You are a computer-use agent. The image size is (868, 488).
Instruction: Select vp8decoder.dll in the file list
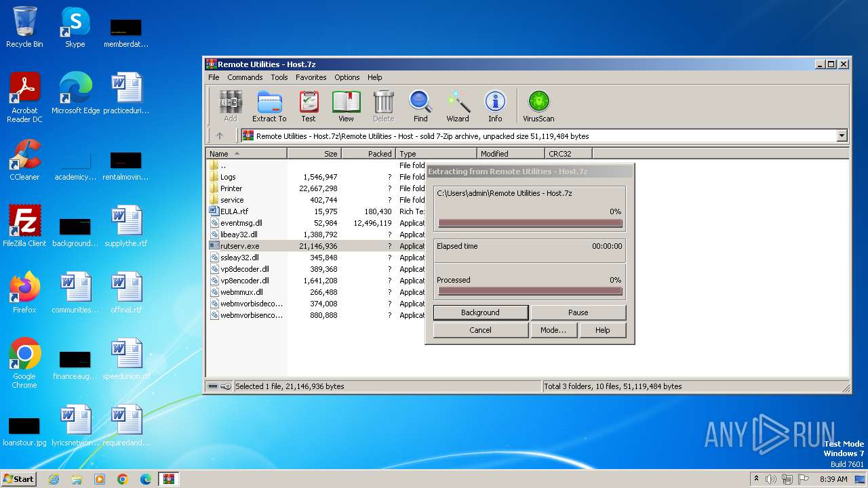pyautogui.click(x=315, y=269)
